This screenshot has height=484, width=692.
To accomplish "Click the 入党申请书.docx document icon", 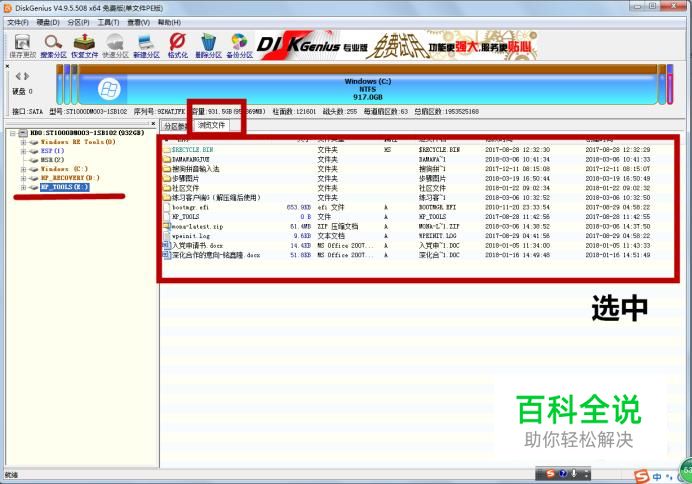I will tap(167, 245).
